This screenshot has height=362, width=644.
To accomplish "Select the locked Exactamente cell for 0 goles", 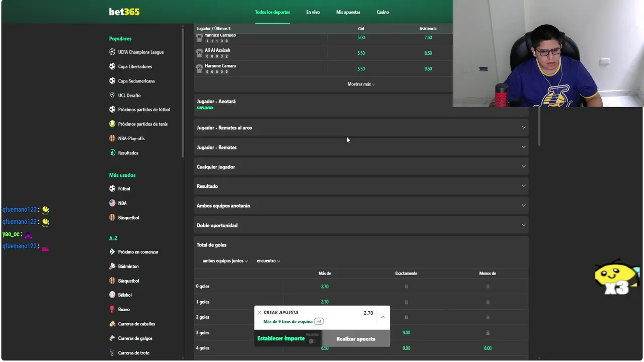I will [x=406, y=287].
